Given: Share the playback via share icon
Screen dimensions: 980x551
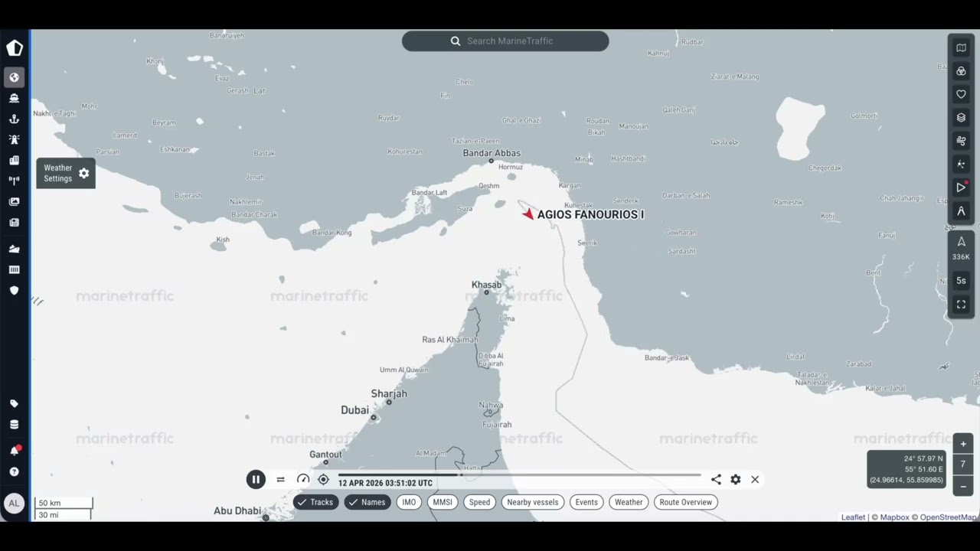Looking at the screenshot, I should pyautogui.click(x=716, y=480).
